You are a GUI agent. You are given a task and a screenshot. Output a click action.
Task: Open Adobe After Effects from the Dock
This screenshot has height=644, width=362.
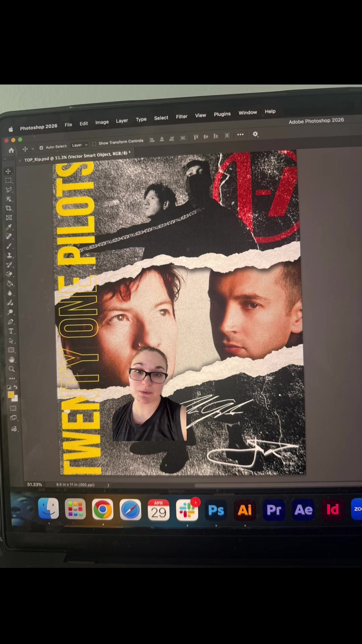303,510
